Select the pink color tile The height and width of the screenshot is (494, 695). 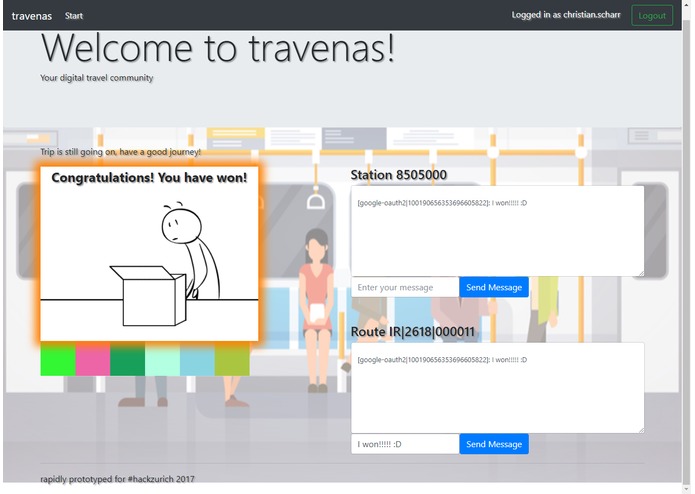point(93,359)
